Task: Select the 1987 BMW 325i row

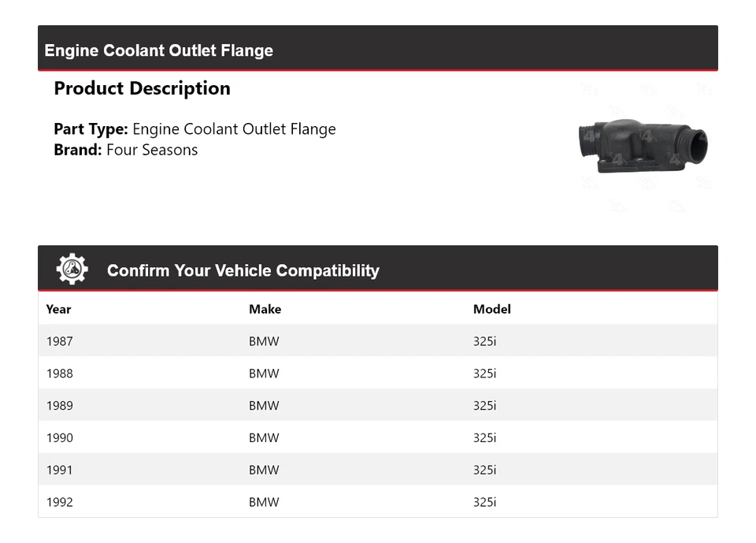Action: 377,341
